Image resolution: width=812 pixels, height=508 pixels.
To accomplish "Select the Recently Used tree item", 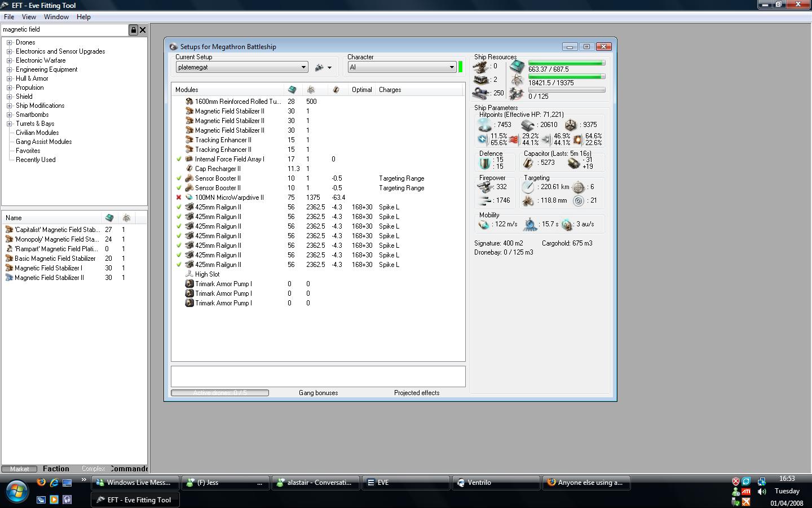I will (36, 160).
